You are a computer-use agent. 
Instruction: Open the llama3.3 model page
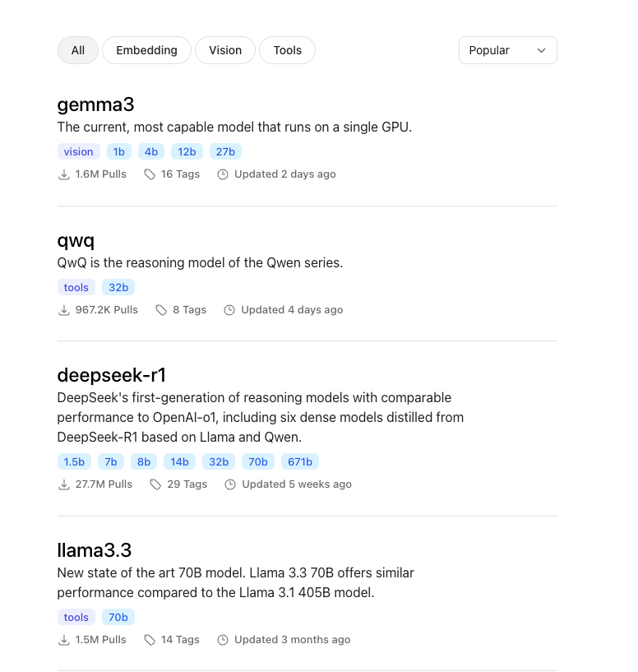[x=95, y=550]
